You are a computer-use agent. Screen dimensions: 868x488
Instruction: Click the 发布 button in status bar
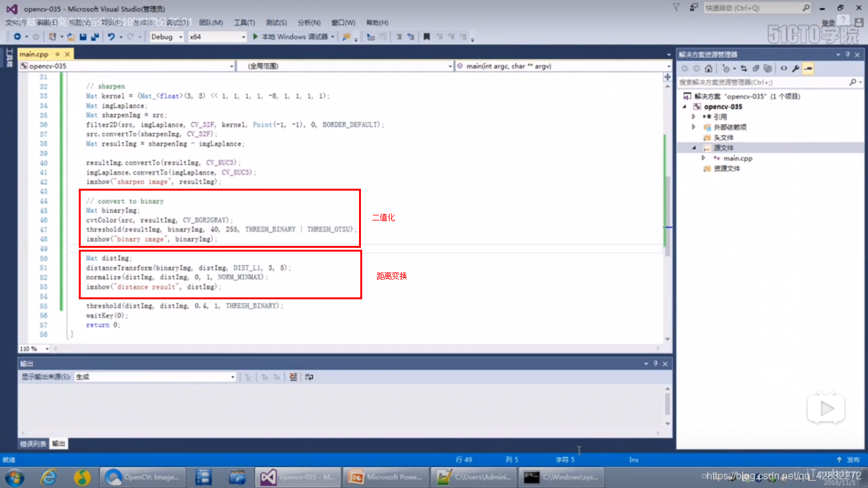pyautogui.click(x=848, y=459)
